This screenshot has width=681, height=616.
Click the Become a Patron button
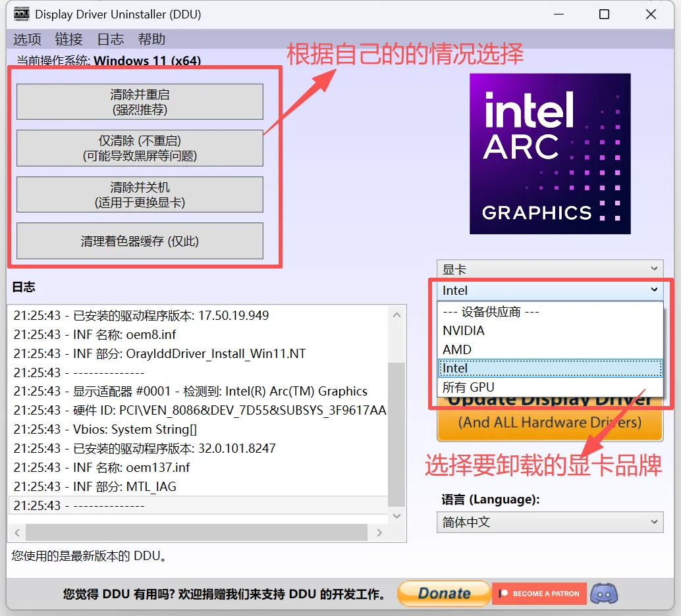point(539,594)
